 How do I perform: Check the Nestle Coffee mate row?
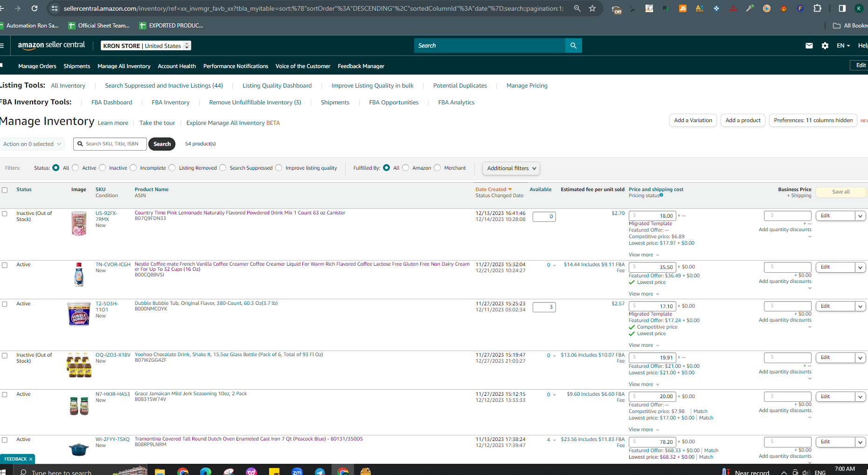[5, 265]
